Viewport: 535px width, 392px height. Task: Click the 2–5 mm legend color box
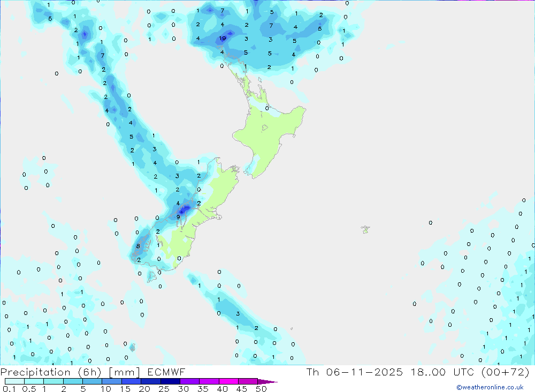tap(73, 381)
